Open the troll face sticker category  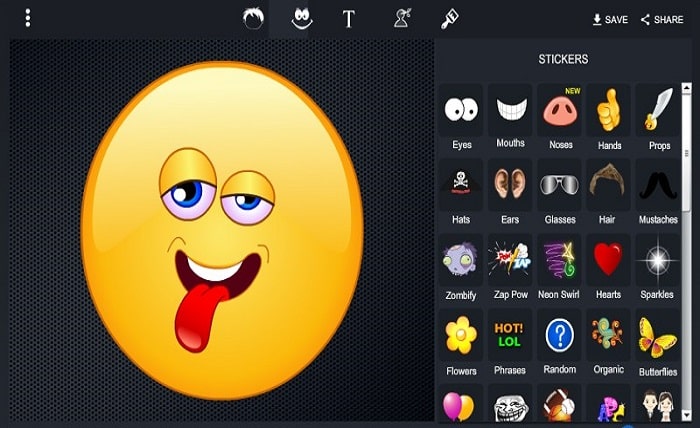(x=510, y=403)
